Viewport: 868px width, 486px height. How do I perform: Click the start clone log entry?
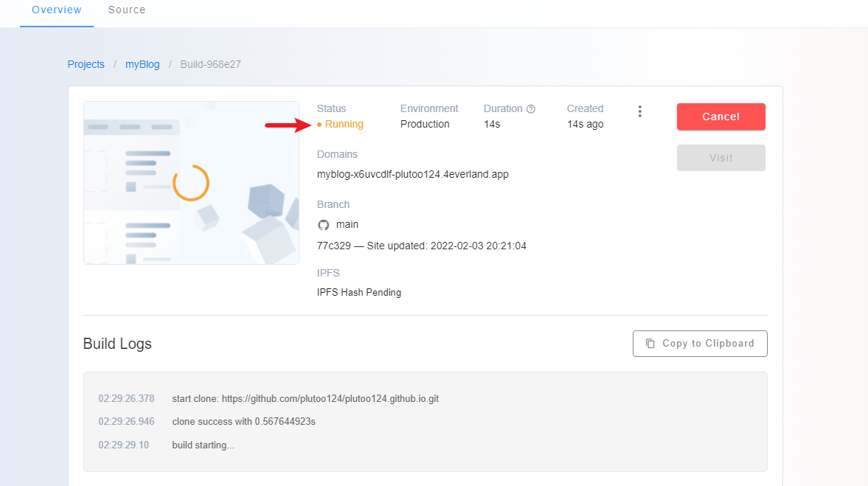[305, 398]
